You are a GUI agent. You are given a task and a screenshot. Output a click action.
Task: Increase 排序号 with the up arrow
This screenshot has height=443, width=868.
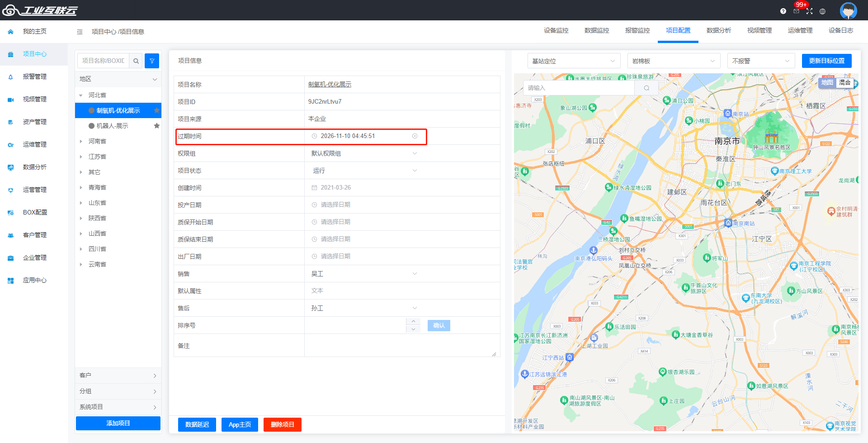pyautogui.click(x=413, y=321)
